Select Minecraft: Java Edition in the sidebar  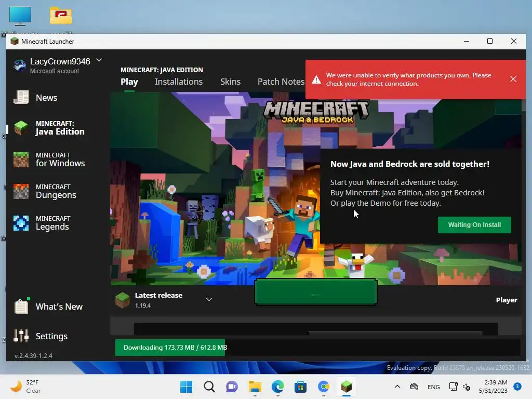tap(58, 128)
